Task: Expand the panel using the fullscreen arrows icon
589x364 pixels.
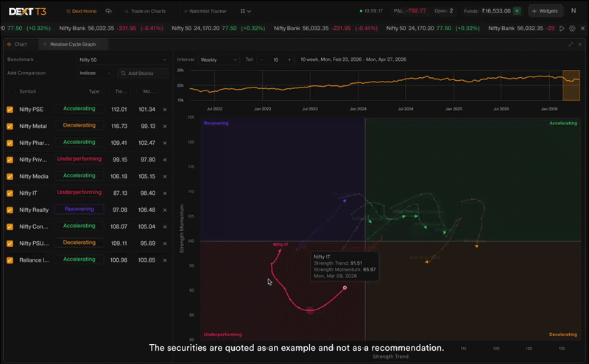Action: click(571, 44)
